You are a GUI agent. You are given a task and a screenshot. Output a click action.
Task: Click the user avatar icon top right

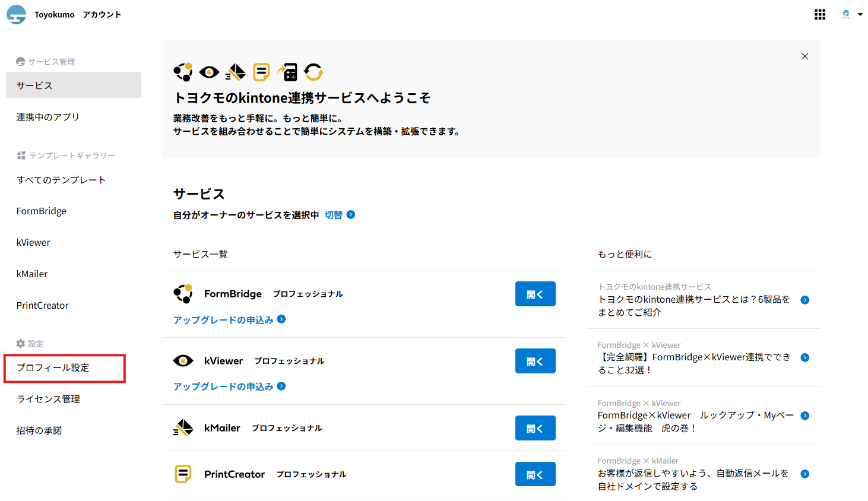pyautogui.click(x=845, y=14)
